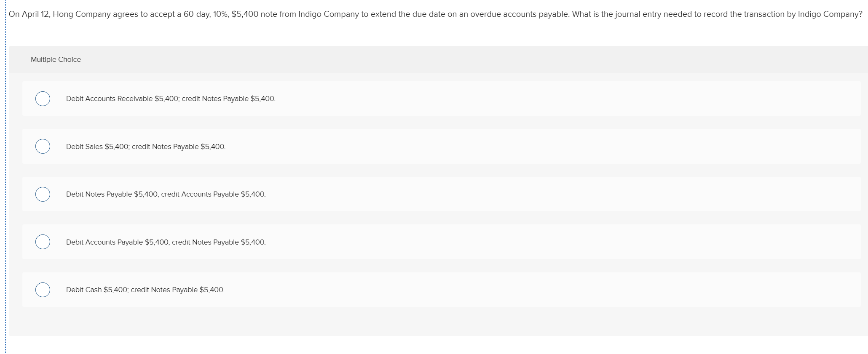The width and height of the screenshot is (868, 354).
Task: Click the "Multiple Choice" heading label
Action: [56, 59]
